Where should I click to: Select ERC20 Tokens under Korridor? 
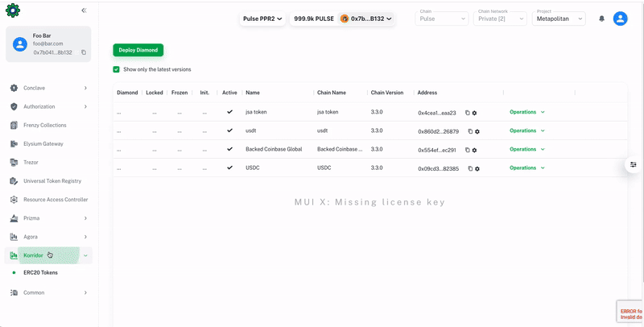40,273
